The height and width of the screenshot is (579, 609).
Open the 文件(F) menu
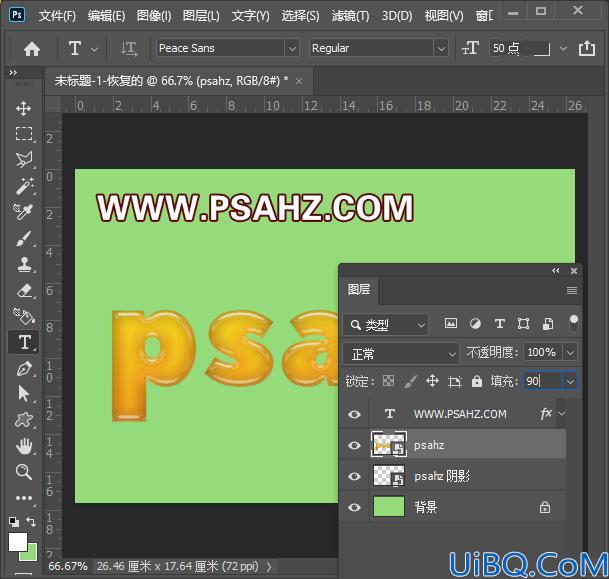click(x=57, y=16)
